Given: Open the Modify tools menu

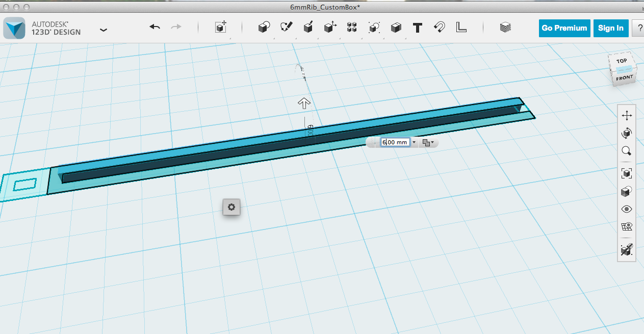Looking at the screenshot, I should 330,28.
